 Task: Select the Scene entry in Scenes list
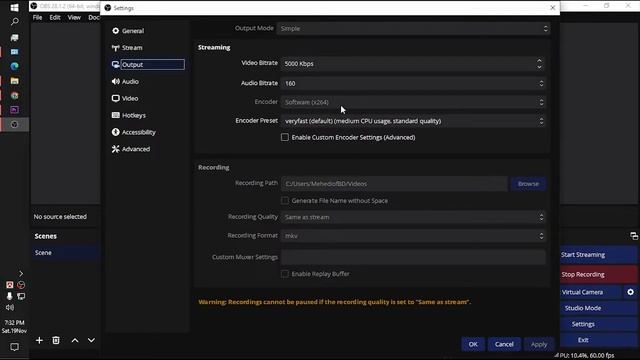[65, 253]
